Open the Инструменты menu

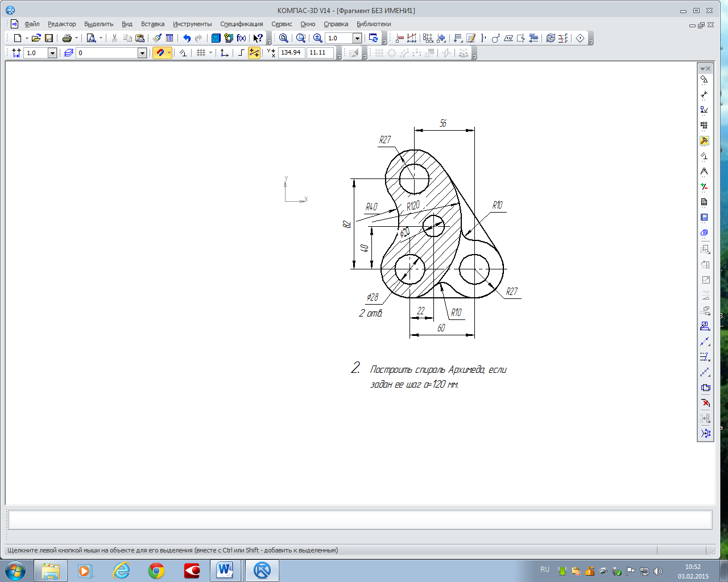(x=192, y=24)
